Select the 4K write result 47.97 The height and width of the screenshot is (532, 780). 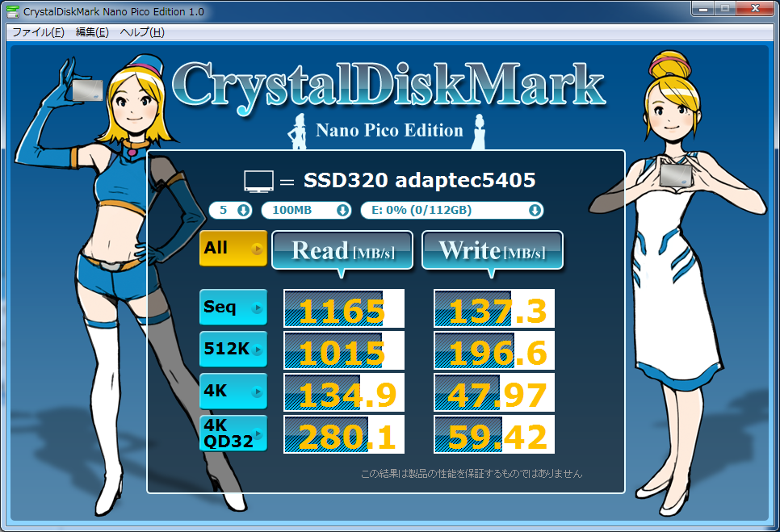(494, 393)
